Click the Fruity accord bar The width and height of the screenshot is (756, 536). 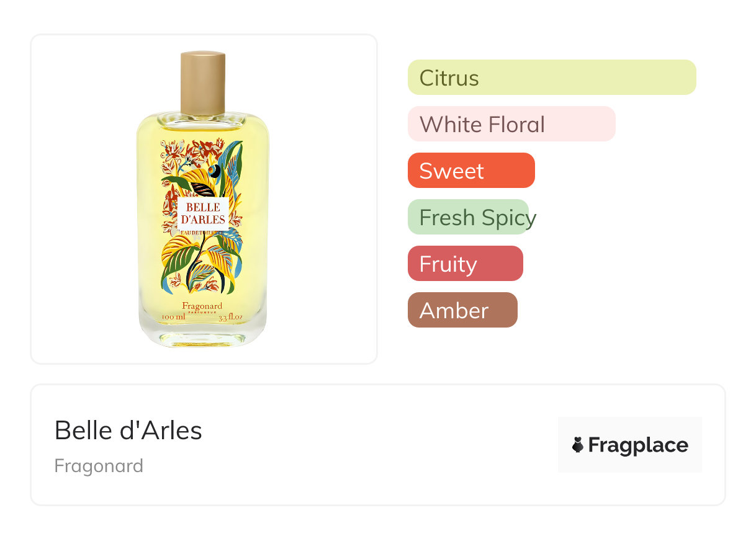pos(465,264)
